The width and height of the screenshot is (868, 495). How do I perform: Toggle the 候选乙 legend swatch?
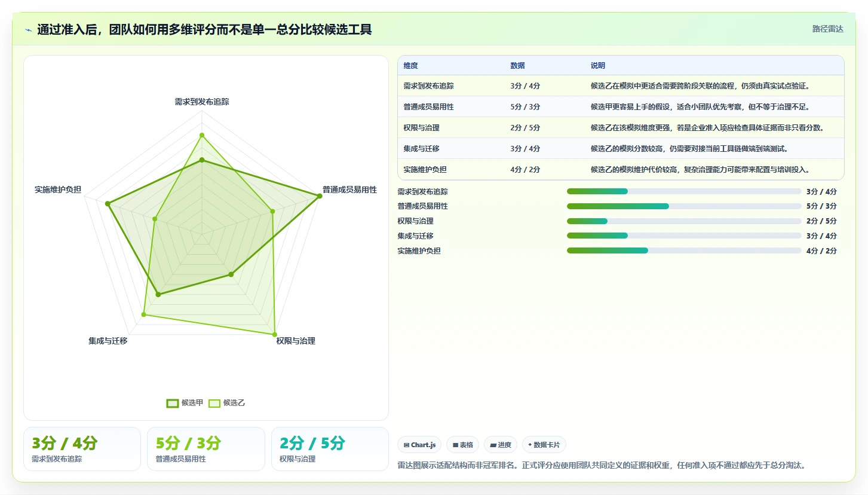[x=214, y=403]
